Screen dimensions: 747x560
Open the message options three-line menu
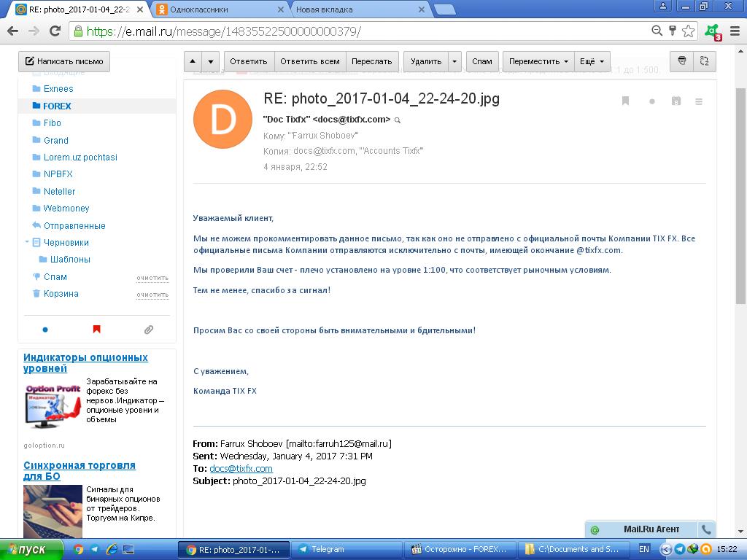tap(699, 101)
